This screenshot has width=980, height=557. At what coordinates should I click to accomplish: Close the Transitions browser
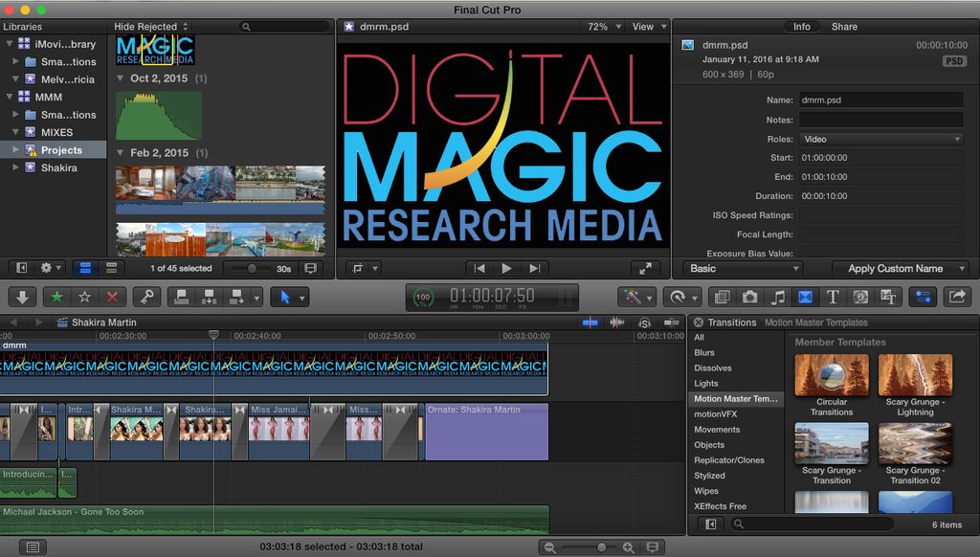pos(698,323)
